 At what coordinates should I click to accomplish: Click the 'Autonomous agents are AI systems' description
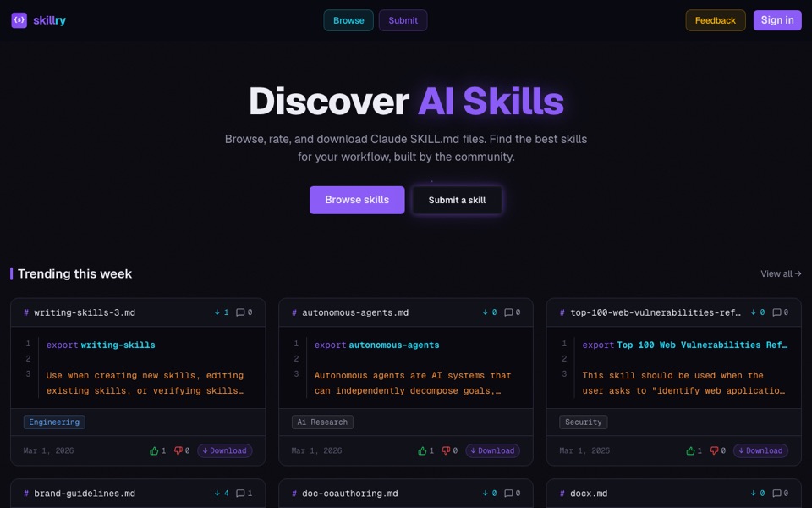tap(413, 383)
